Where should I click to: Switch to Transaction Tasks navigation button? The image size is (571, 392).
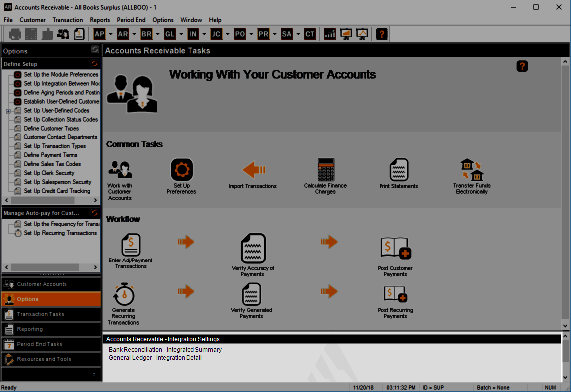51,314
